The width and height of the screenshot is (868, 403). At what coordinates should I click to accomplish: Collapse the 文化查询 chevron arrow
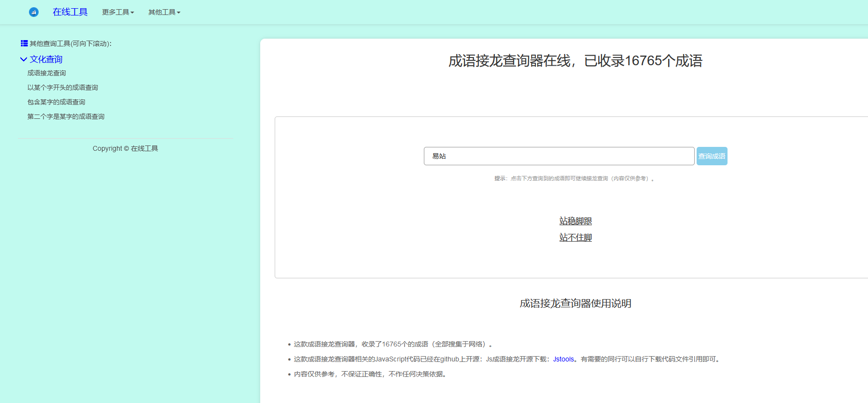click(23, 59)
